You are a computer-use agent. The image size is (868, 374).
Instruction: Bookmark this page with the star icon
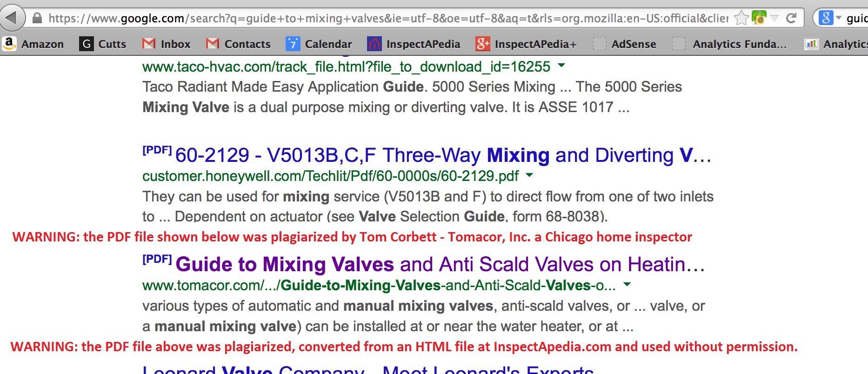coord(741,18)
